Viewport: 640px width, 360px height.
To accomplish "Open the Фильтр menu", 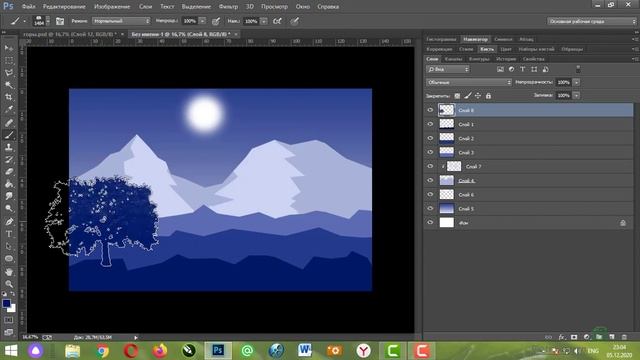I will point(228,7).
